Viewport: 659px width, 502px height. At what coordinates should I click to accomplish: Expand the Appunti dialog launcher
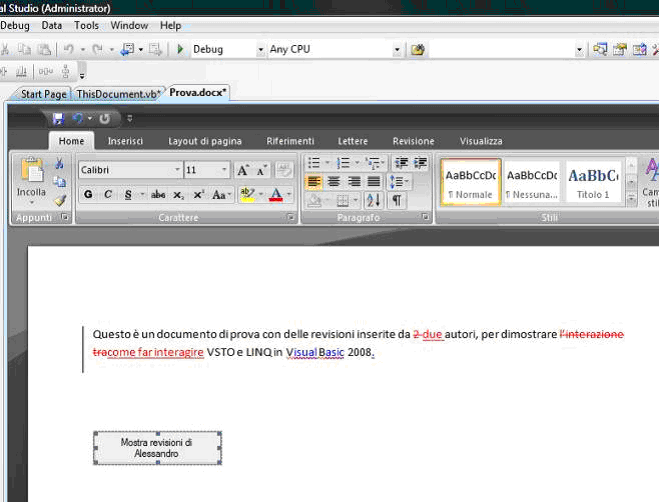[x=65, y=217]
